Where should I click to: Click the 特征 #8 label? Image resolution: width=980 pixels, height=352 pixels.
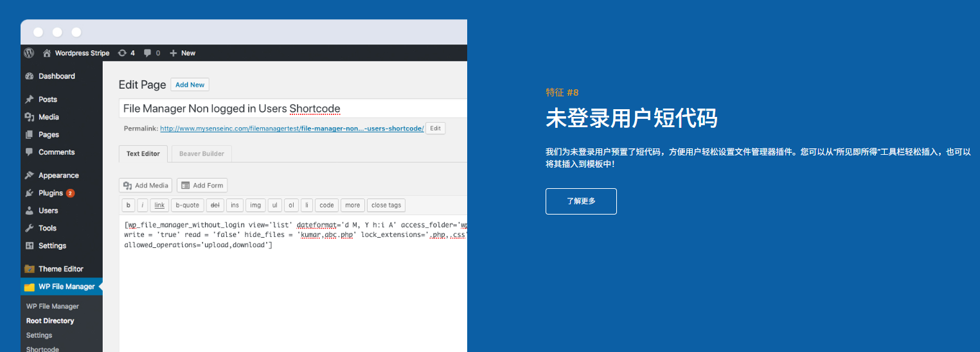coord(562,92)
